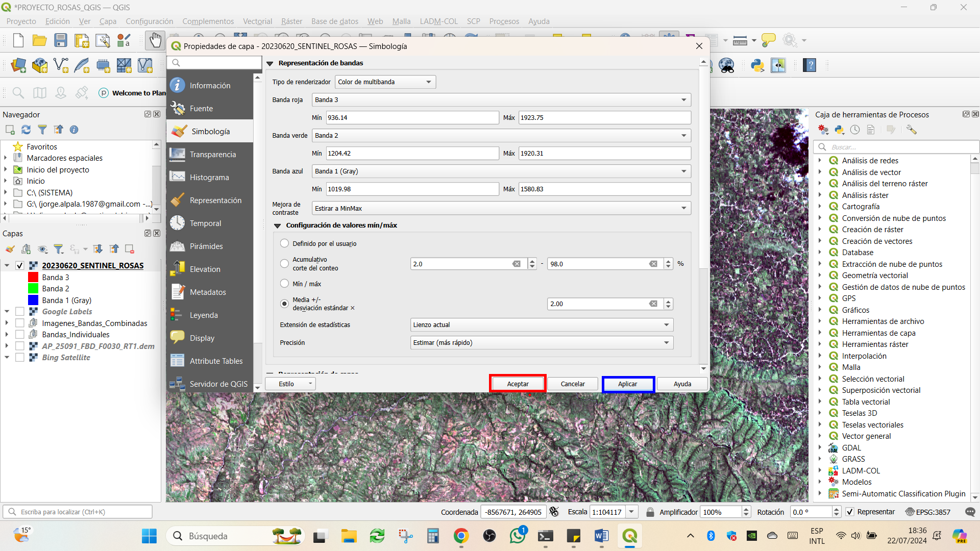Open the Mejora de contraste dropdown
The width and height of the screenshot is (980, 551).
point(501,208)
